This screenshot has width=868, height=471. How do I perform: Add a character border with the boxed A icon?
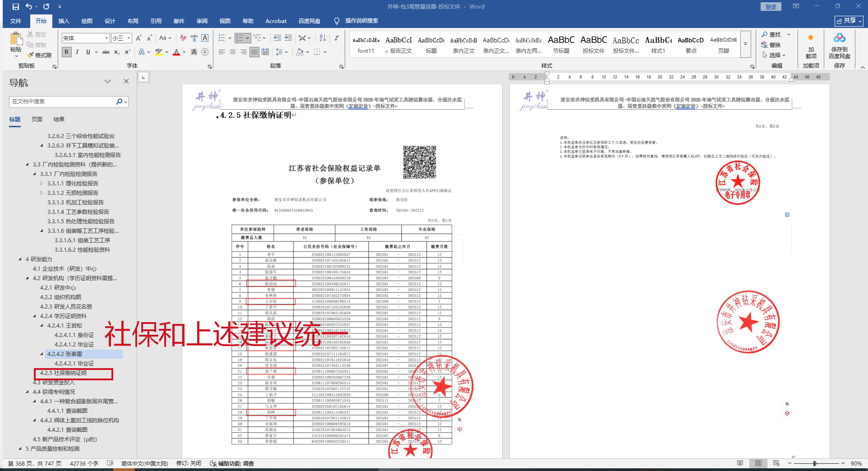[205, 38]
